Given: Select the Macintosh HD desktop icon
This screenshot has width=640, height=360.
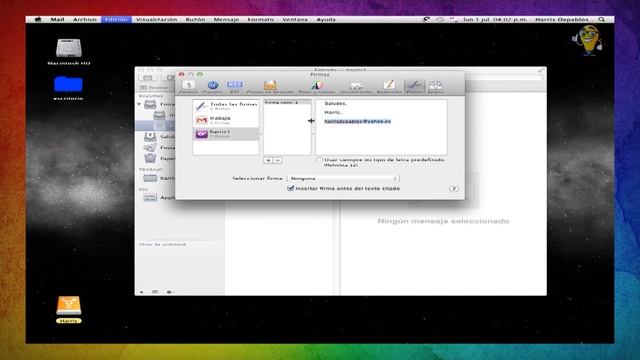Looking at the screenshot, I should [69, 51].
